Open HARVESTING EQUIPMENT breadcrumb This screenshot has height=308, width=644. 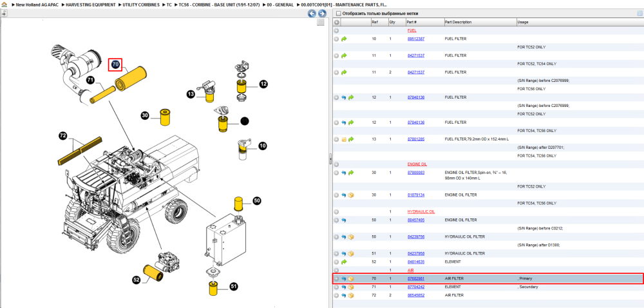click(91, 5)
